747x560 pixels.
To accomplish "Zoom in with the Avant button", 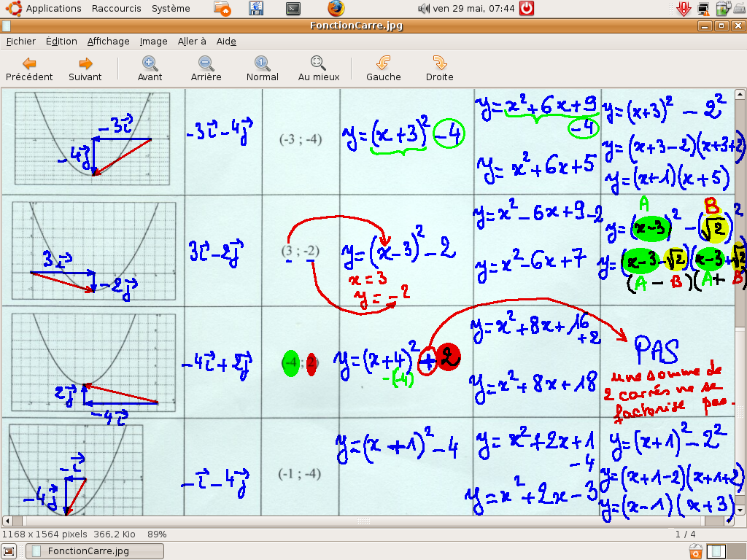I will 150,69.
